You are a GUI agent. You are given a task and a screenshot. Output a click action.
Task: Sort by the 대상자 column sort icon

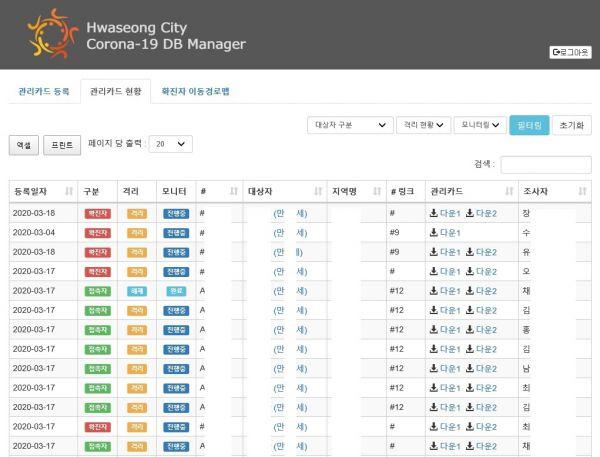click(x=315, y=191)
